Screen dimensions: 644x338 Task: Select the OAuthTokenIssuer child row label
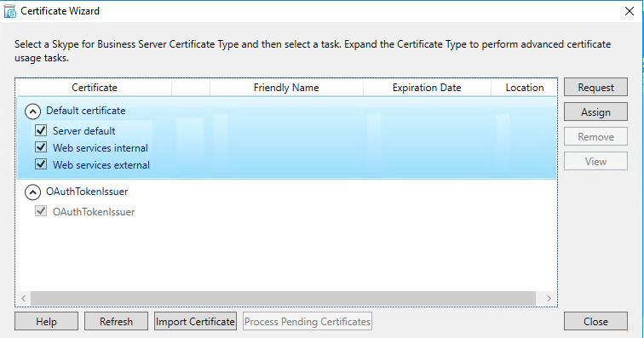93,211
